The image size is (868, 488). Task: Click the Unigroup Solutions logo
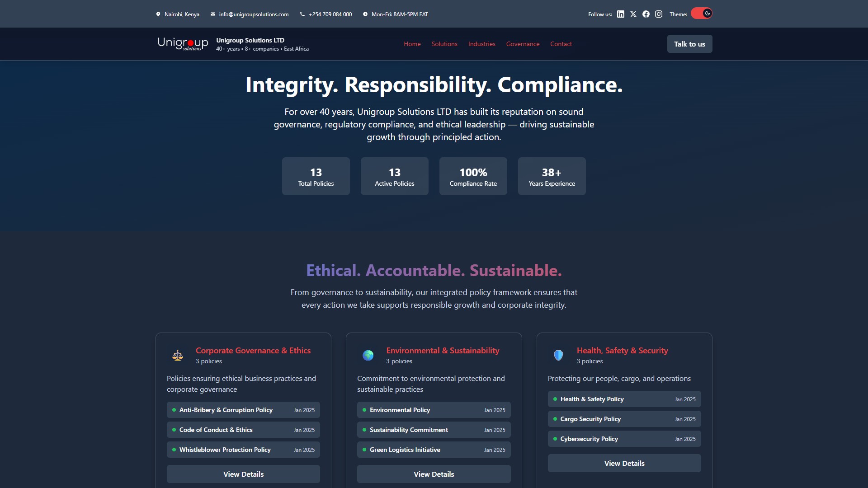pyautogui.click(x=183, y=43)
